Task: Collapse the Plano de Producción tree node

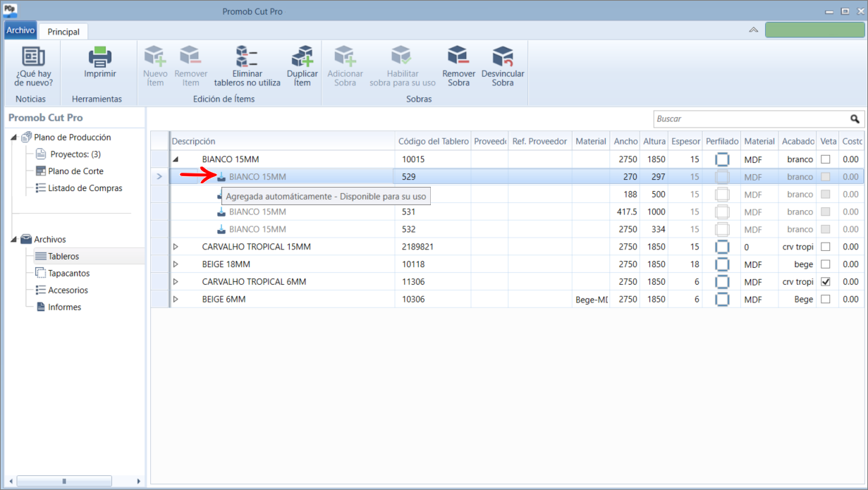Action: click(14, 137)
